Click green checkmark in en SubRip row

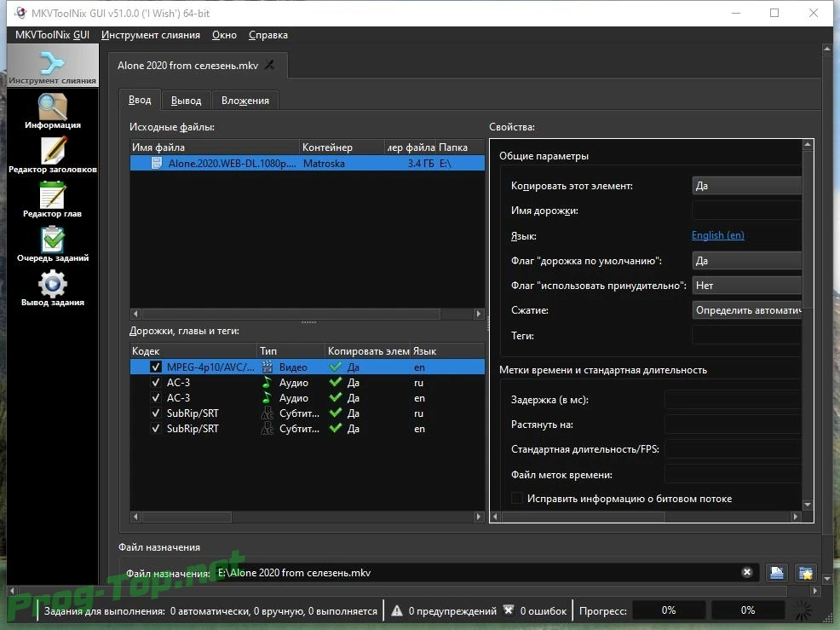(336, 429)
